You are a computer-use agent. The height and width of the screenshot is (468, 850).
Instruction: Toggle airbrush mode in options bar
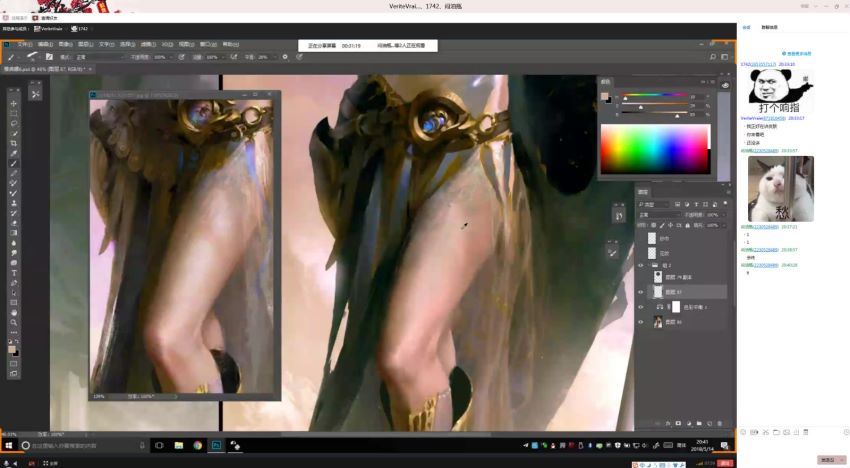pos(234,56)
